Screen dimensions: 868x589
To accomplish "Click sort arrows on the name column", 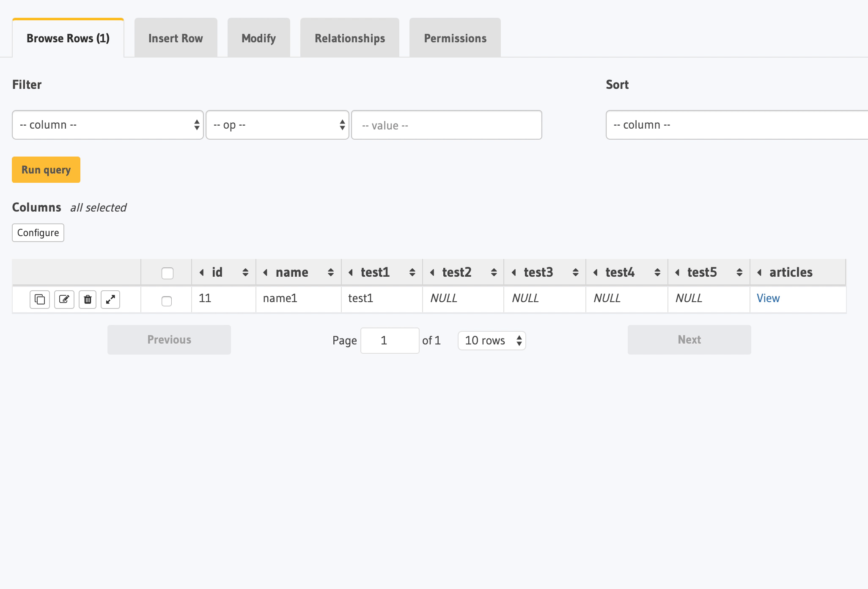I will [331, 272].
